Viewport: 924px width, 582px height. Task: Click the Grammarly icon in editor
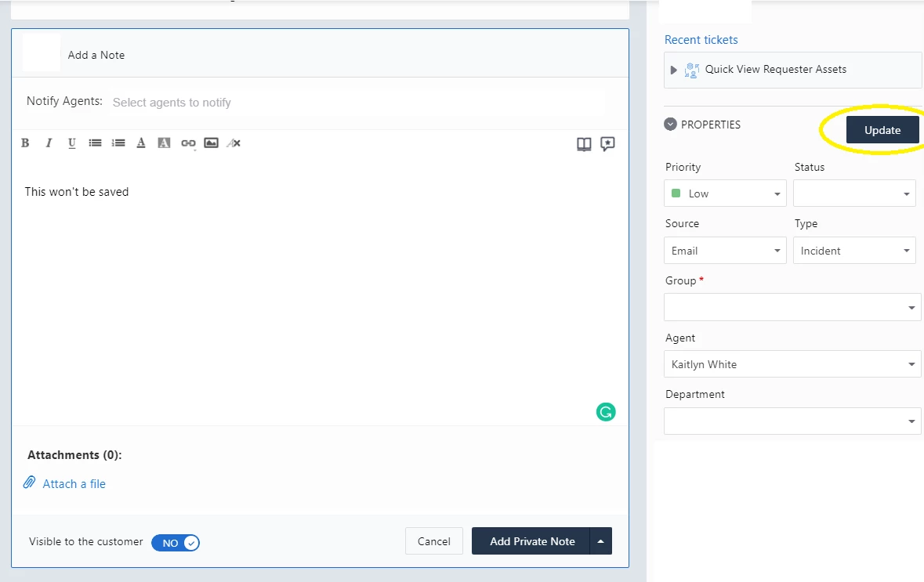(606, 412)
